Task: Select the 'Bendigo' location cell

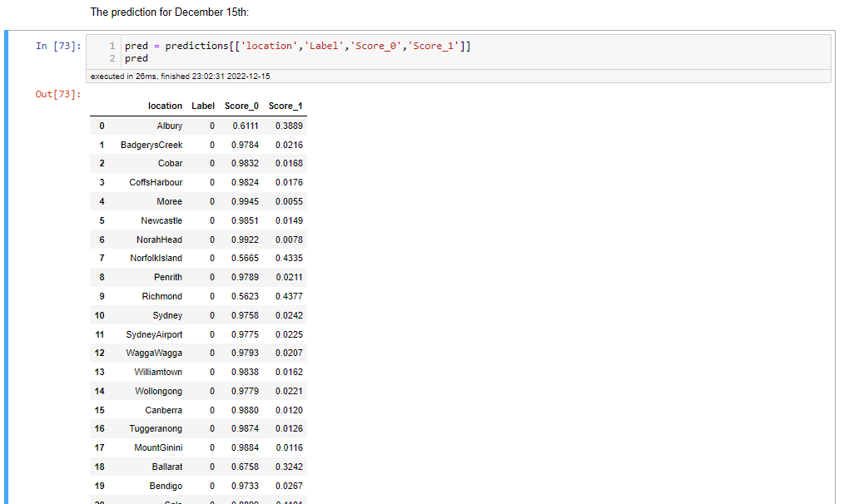Action: [166, 487]
